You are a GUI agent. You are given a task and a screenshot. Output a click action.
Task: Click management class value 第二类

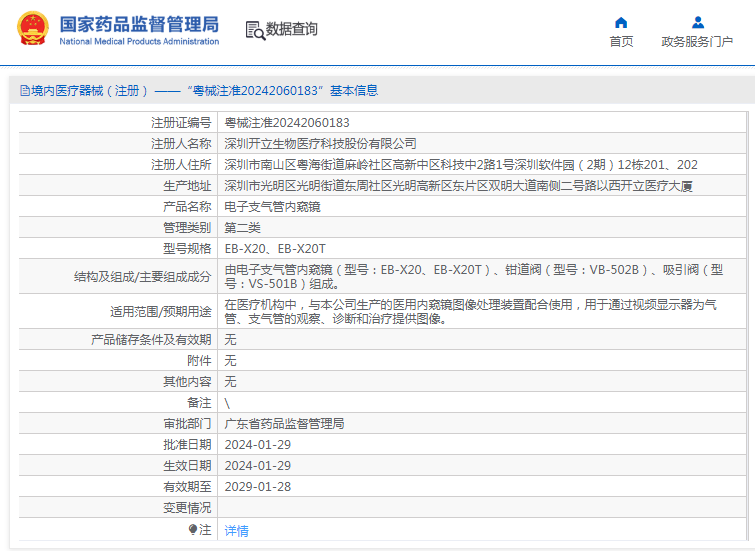(242, 228)
